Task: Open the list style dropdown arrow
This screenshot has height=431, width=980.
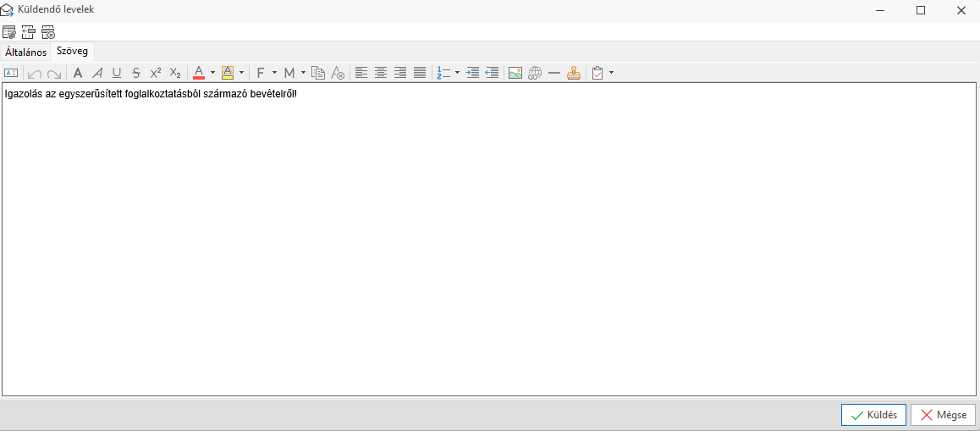Action: click(458, 73)
